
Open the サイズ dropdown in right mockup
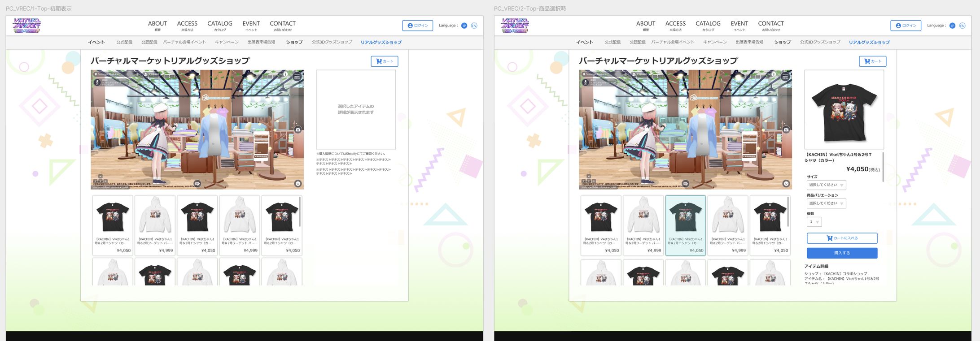tap(827, 185)
